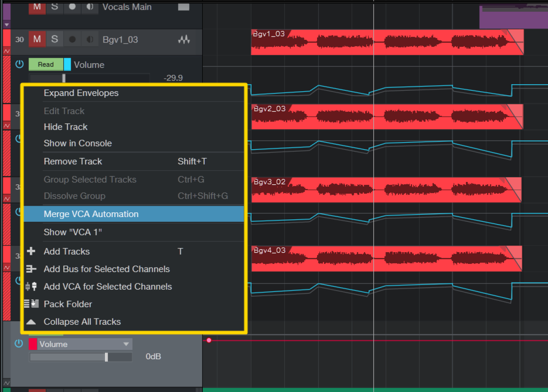Click Merge VCA Automation

click(134, 214)
